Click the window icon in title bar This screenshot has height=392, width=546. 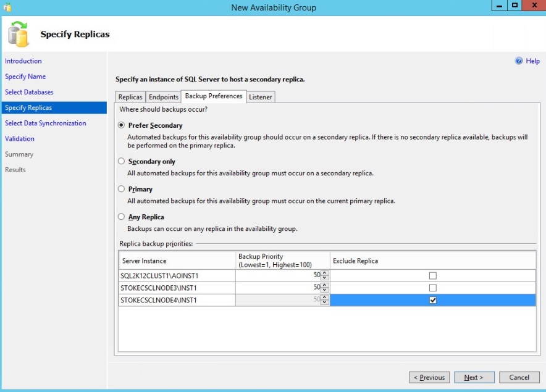(7, 7)
